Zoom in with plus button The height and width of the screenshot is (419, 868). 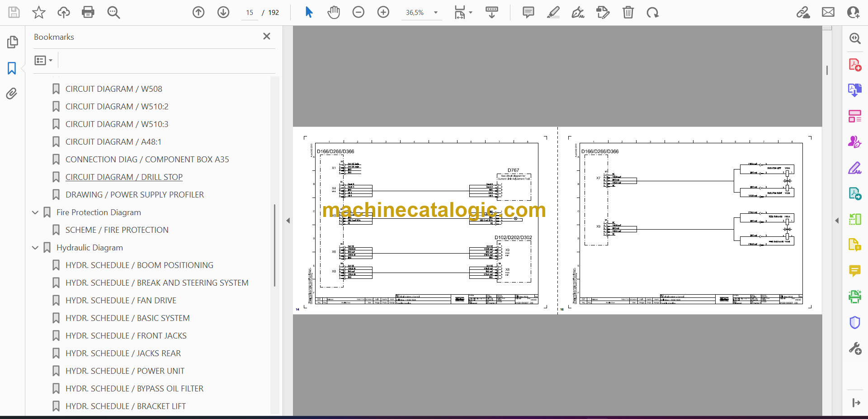point(383,12)
